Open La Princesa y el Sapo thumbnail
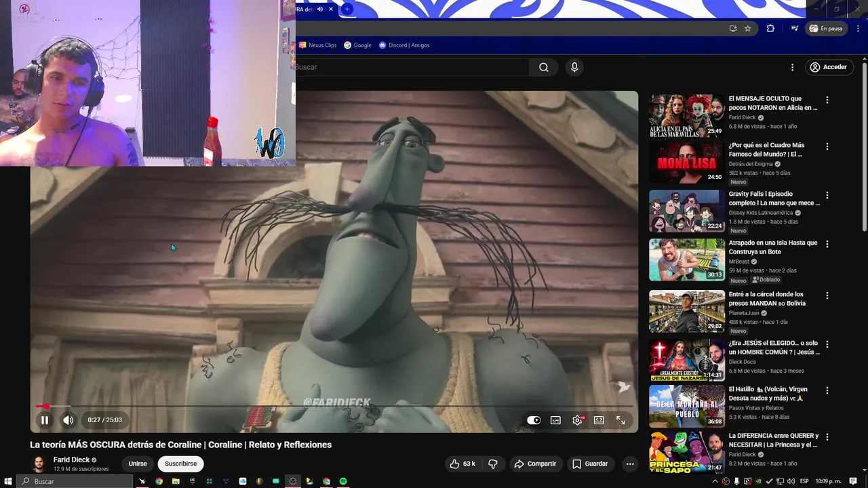This screenshot has width=868, height=488. (x=687, y=452)
